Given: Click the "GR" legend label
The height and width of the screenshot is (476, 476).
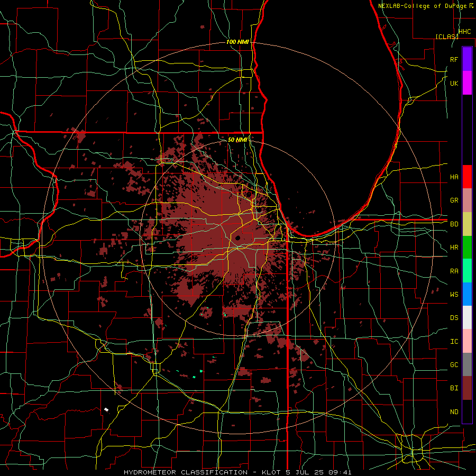Looking at the screenshot, I should click(454, 200).
